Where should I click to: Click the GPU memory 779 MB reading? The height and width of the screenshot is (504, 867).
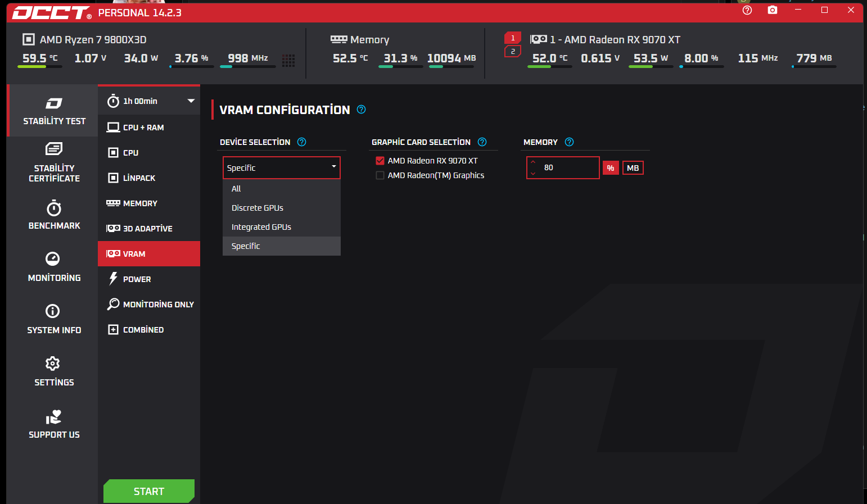click(814, 58)
